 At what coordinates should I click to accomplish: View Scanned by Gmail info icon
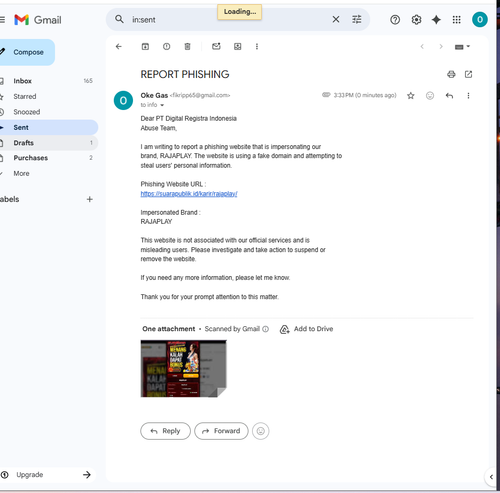[x=265, y=329]
